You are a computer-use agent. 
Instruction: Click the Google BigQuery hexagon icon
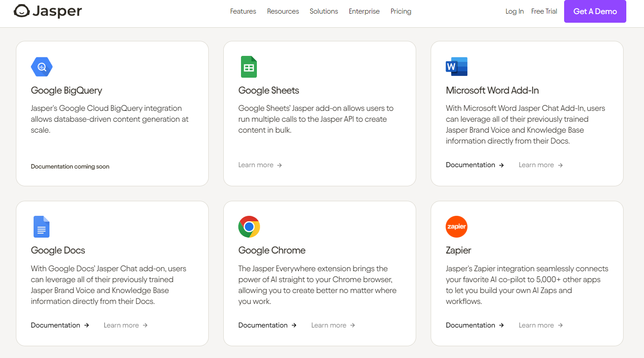click(42, 67)
